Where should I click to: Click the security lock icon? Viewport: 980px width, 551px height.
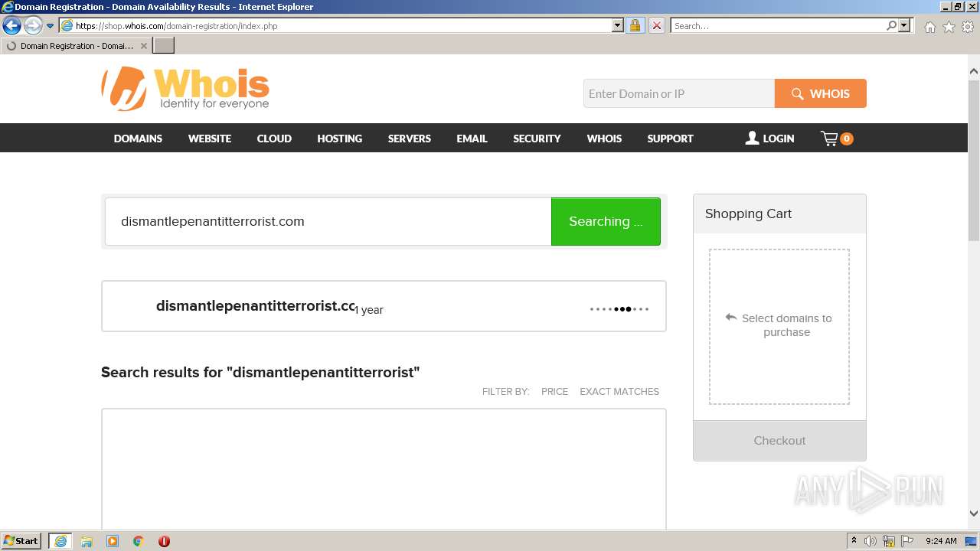pos(635,26)
